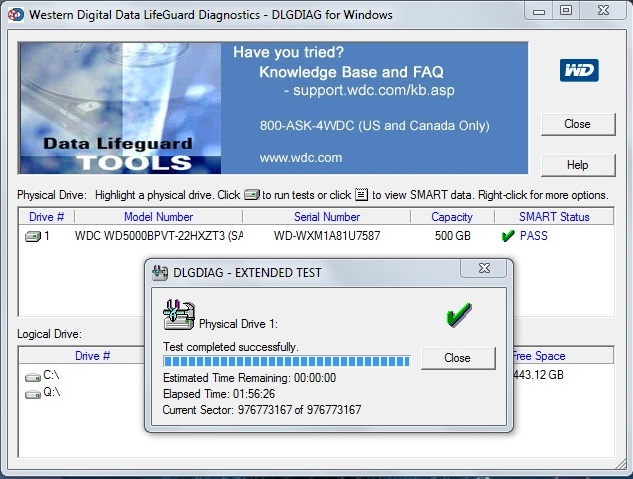Image resolution: width=633 pixels, height=479 pixels.
Task: Click the Free Space column header
Action: [539, 356]
